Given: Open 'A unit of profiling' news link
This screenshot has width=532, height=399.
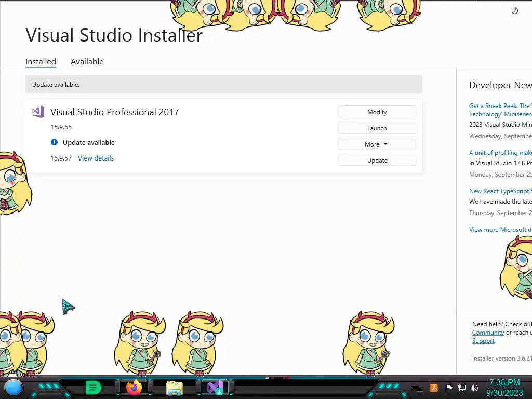Looking at the screenshot, I should [x=500, y=153].
